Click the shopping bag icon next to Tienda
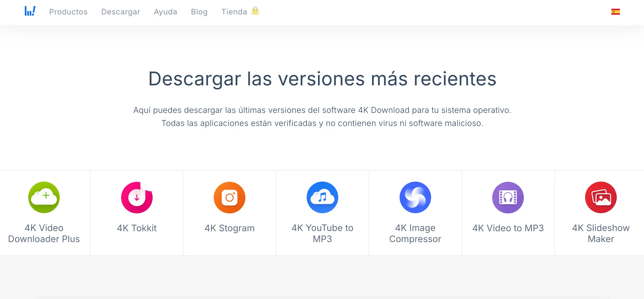 pos(255,11)
